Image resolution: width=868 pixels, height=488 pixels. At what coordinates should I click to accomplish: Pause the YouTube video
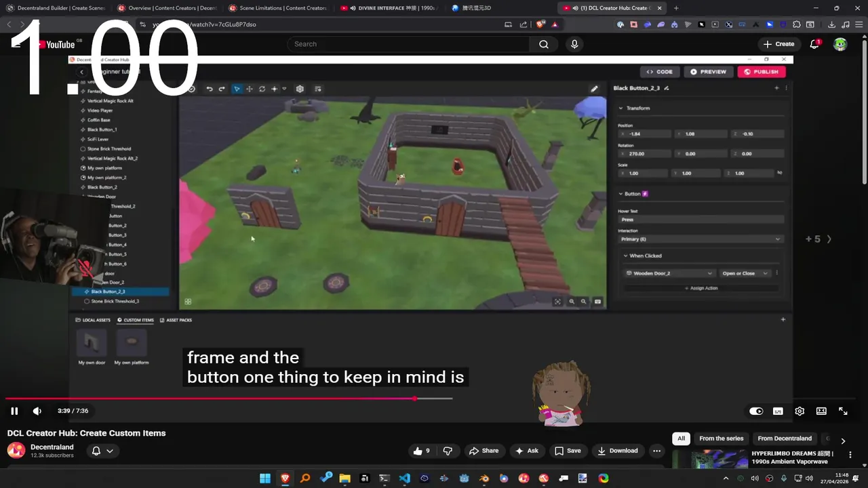click(14, 411)
